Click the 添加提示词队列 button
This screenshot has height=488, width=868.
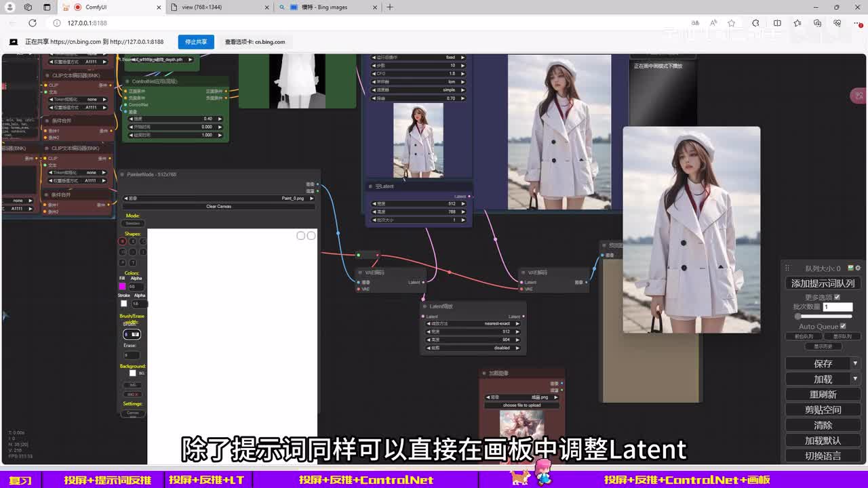[823, 283]
